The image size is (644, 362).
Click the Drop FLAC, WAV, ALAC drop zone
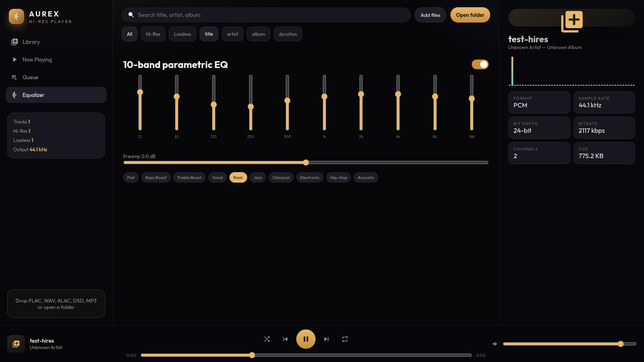tap(56, 304)
